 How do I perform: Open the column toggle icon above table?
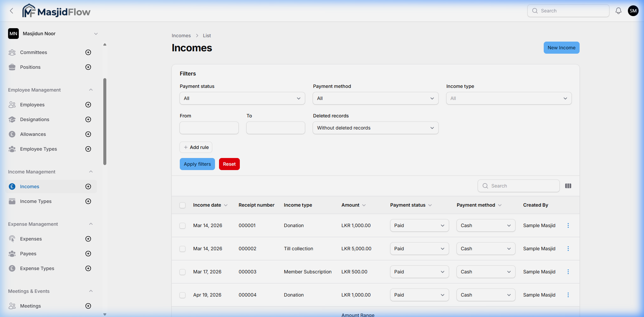click(x=568, y=186)
